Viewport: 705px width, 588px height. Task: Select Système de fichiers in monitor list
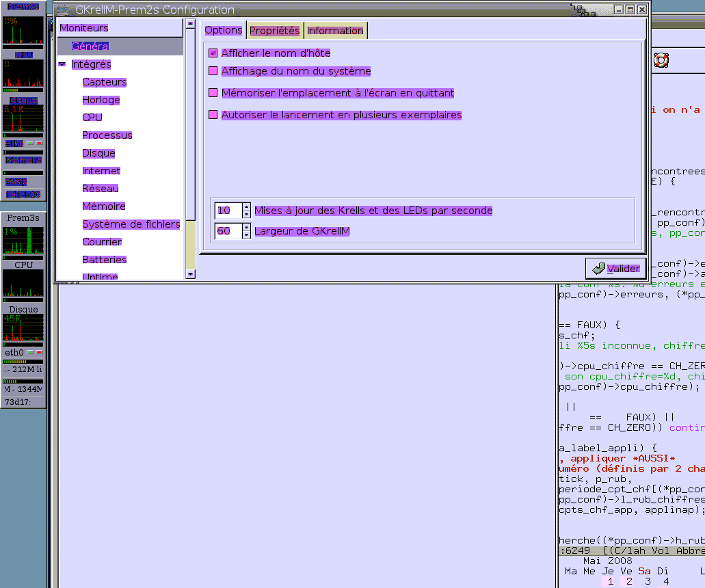(x=131, y=224)
